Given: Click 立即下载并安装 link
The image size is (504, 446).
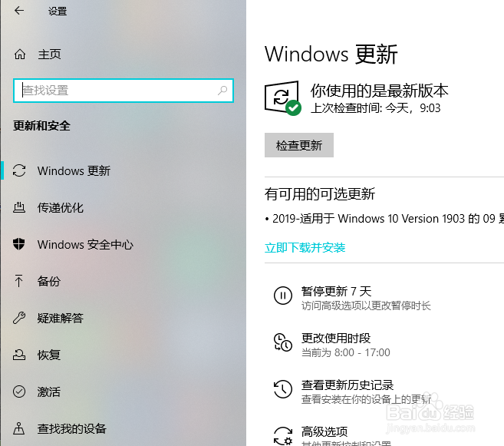Looking at the screenshot, I should pos(305,248).
